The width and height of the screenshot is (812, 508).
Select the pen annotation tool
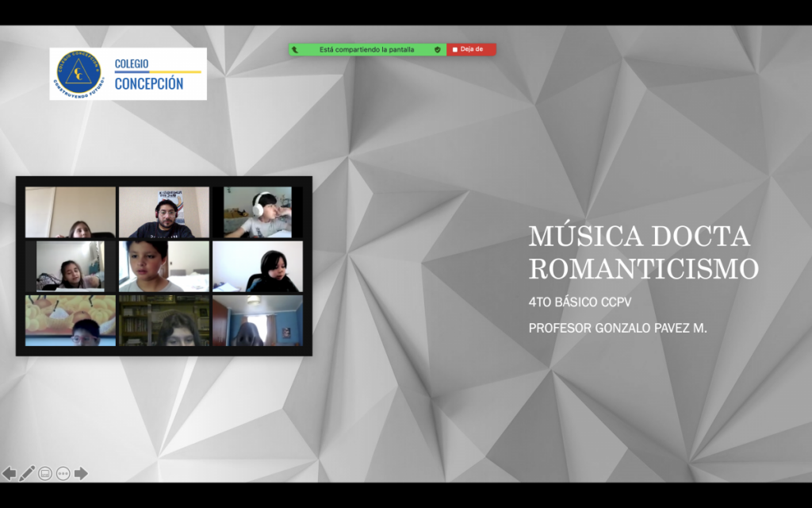(27, 474)
